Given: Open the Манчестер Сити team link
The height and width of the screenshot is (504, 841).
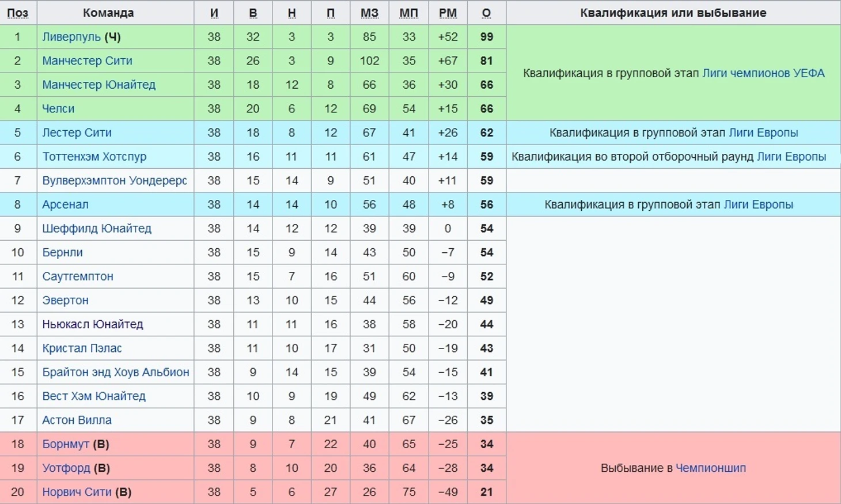Looking at the screenshot, I should click(87, 61).
